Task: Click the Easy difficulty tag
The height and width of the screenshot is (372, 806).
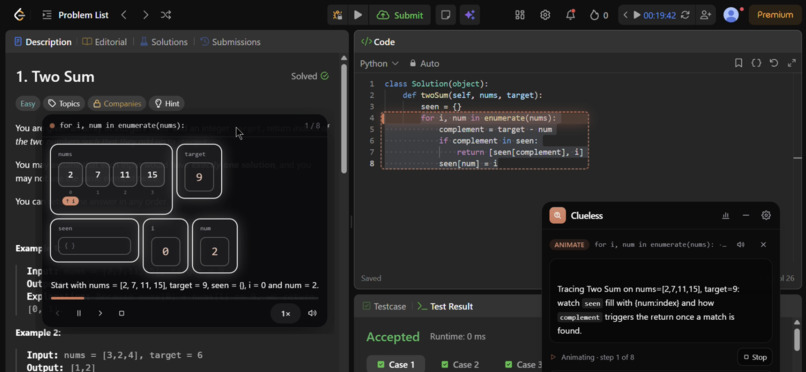Action: pos(28,104)
